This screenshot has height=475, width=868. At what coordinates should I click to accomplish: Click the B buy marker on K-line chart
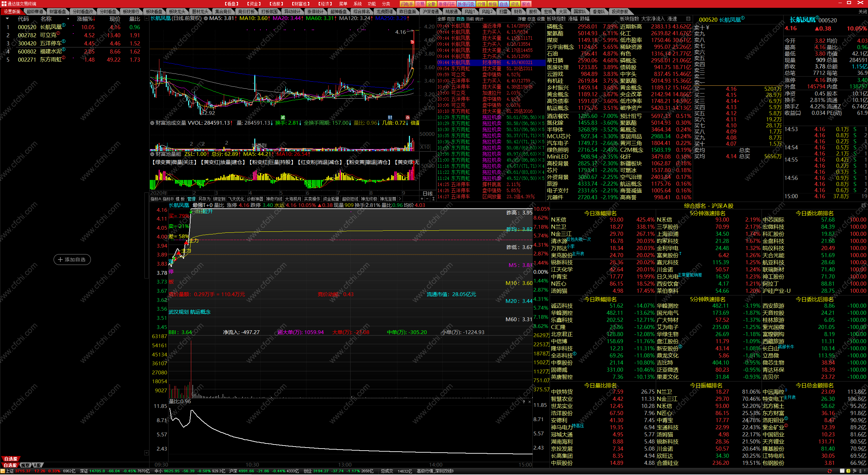pyautogui.click(x=412, y=42)
